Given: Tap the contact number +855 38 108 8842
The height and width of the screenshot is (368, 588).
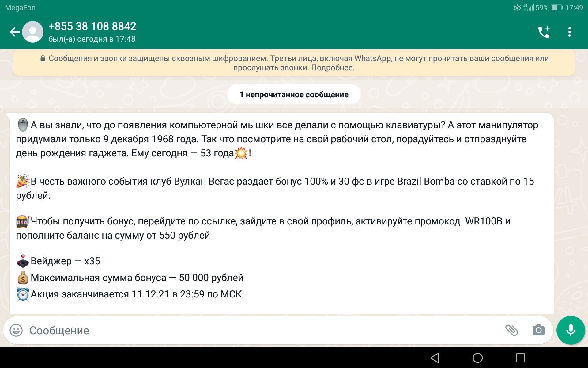Looking at the screenshot, I should pyautogui.click(x=92, y=26).
